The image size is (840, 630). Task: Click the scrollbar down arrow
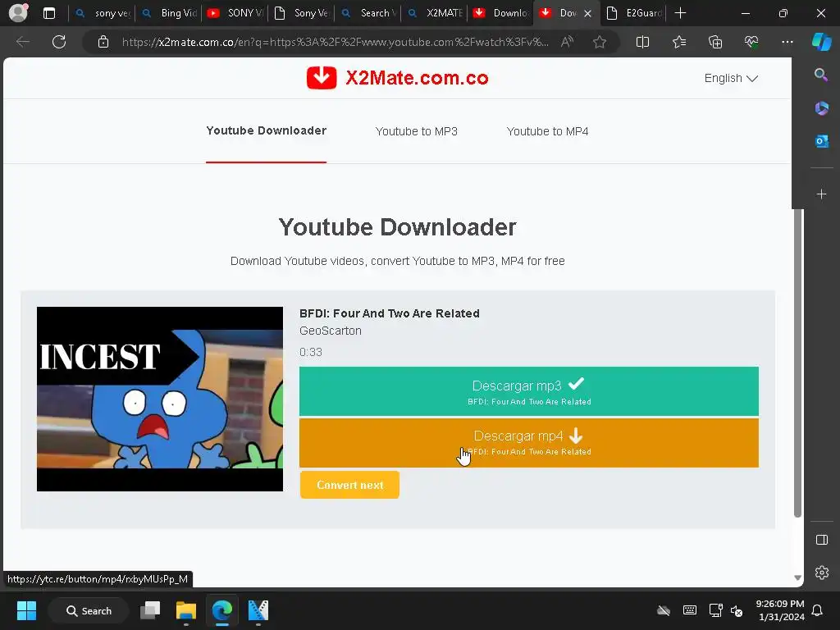(x=797, y=577)
